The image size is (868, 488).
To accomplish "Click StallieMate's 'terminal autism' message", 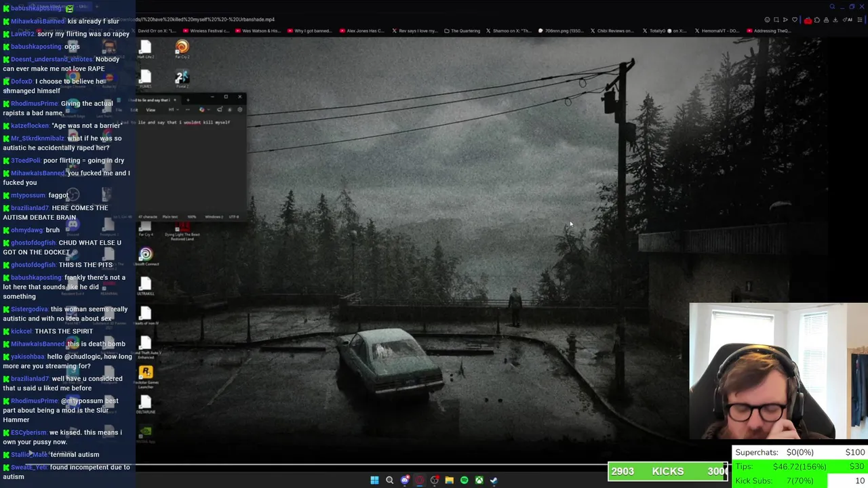I will coord(75,454).
